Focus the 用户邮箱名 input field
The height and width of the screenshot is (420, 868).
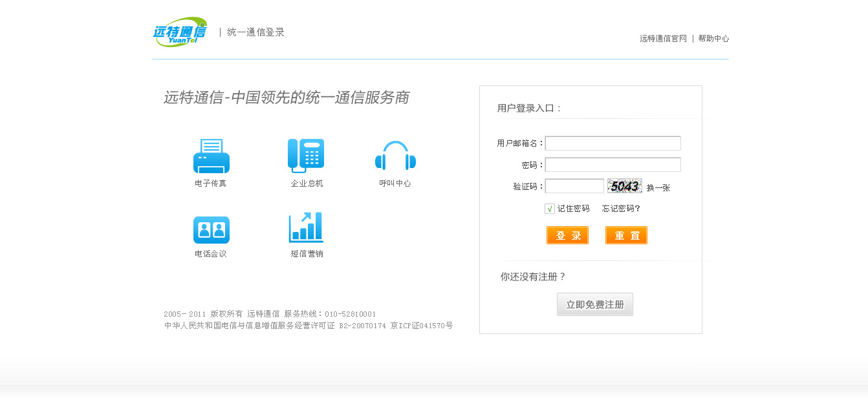tap(613, 143)
